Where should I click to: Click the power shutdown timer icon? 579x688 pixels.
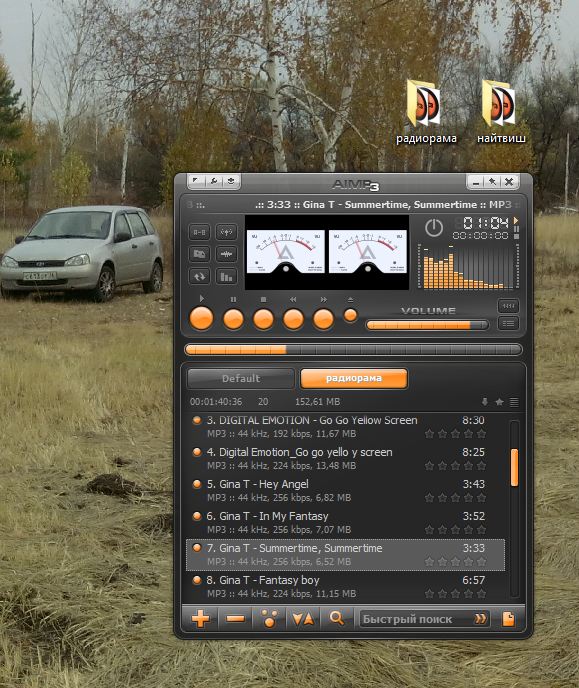coord(433,228)
